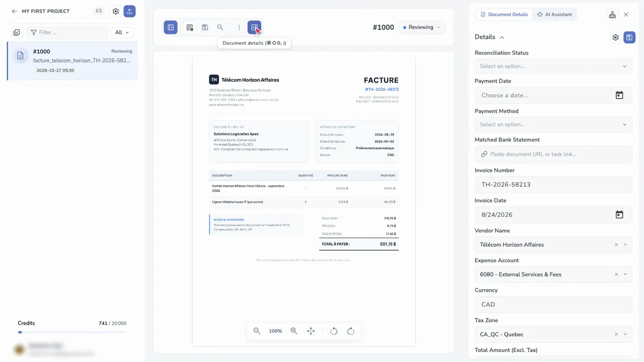Go back with the arrow beside MY FIRST PROJECT
The image size is (644, 362).
[14, 11]
